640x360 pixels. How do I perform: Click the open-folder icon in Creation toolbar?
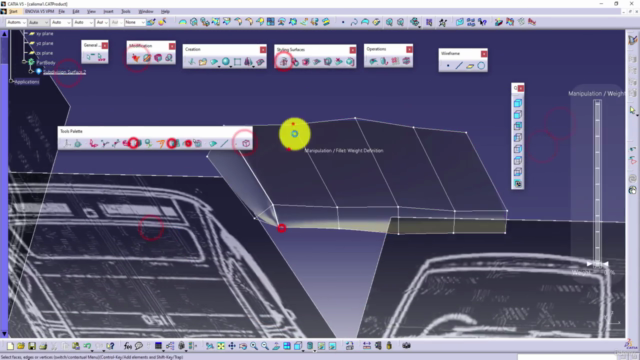pyautogui.click(x=203, y=62)
